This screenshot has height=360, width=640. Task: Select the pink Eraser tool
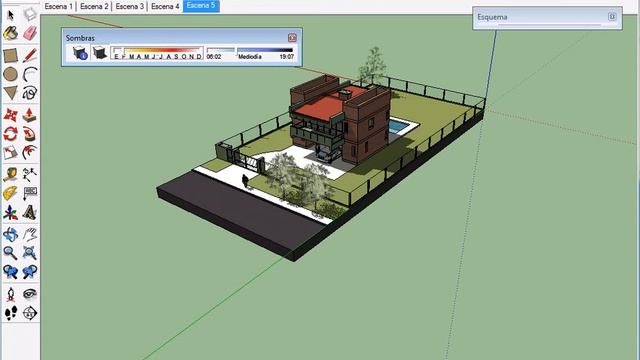(30, 33)
